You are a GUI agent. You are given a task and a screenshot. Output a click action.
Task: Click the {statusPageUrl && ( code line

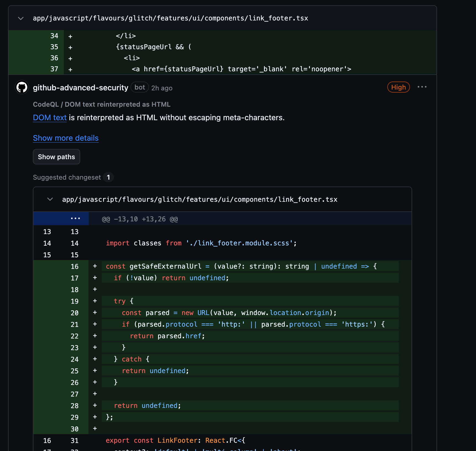click(x=153, y=47)
